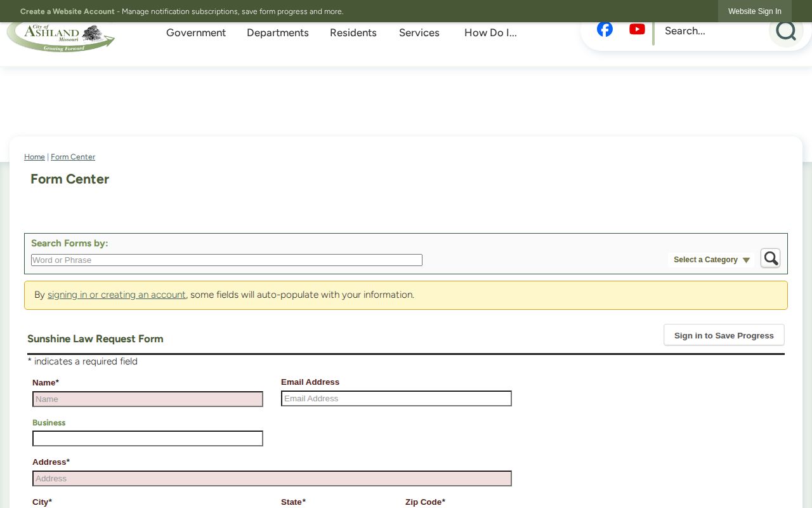Click the Zip Code* label
This screenshot has width=812, height=508.
[425, 502]
